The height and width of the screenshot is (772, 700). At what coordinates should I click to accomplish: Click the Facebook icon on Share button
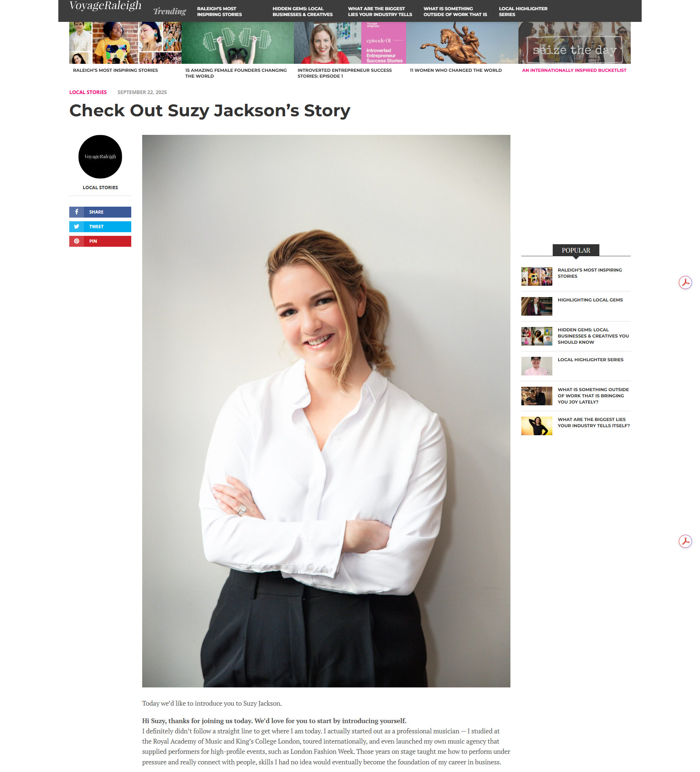point(77,212)
